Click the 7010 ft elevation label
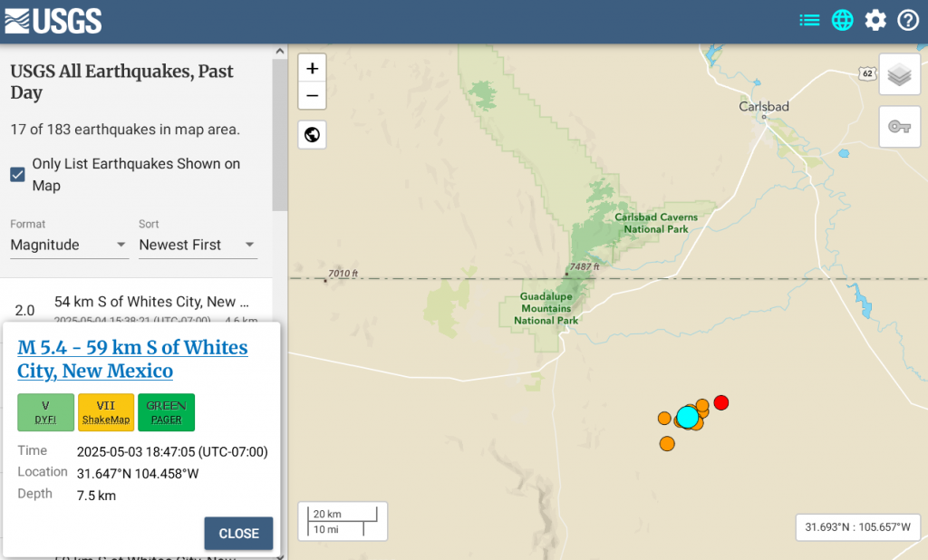 pos(343,274)
